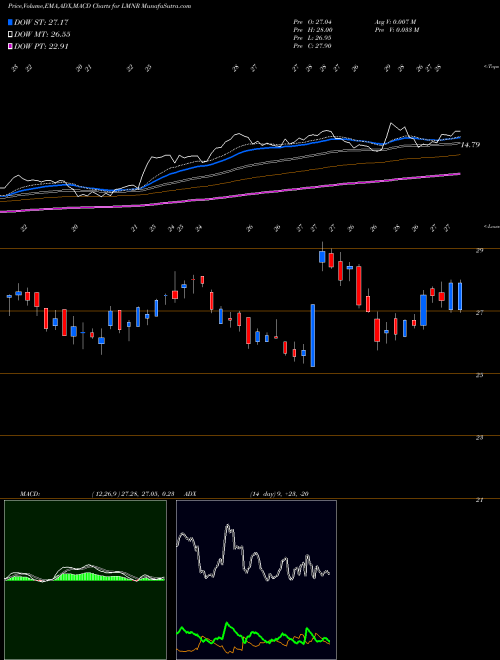Click the blue DOW ST legend swatch
The width and height of the screenshot is (500, 660).
pos(10,22)
